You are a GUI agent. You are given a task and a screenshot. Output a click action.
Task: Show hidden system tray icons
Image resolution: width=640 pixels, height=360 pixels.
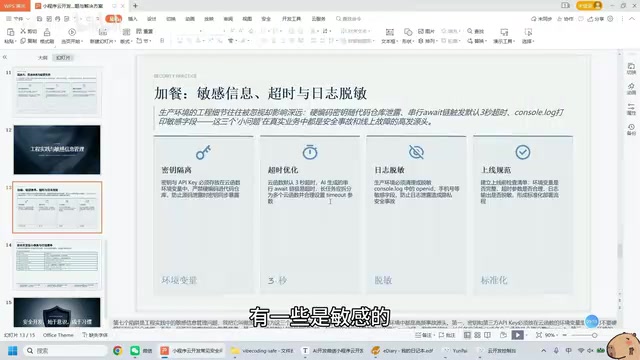tap(544, 351)
